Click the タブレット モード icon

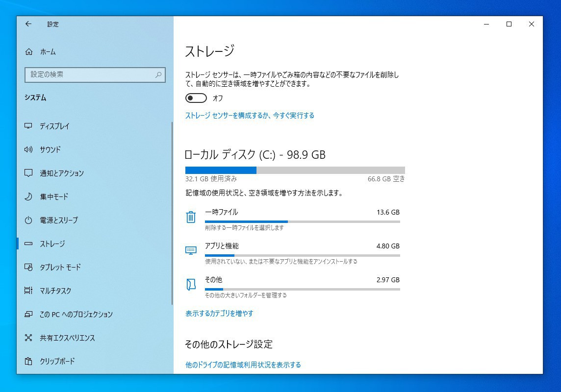coord(28,267)
